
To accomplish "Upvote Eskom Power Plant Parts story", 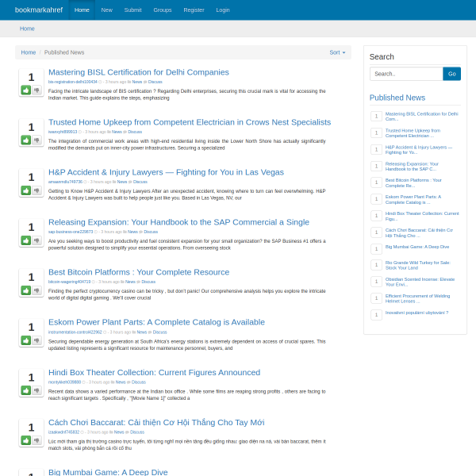I will tap(26, 340).
